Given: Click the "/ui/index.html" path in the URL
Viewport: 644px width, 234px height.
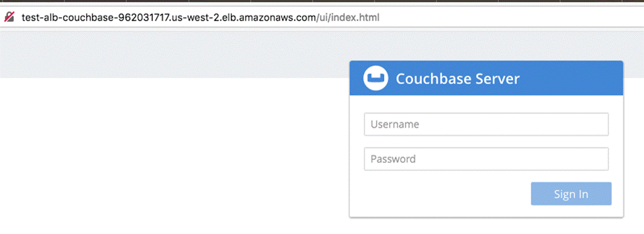Looking at the screenshot, I should pos(348,17).
